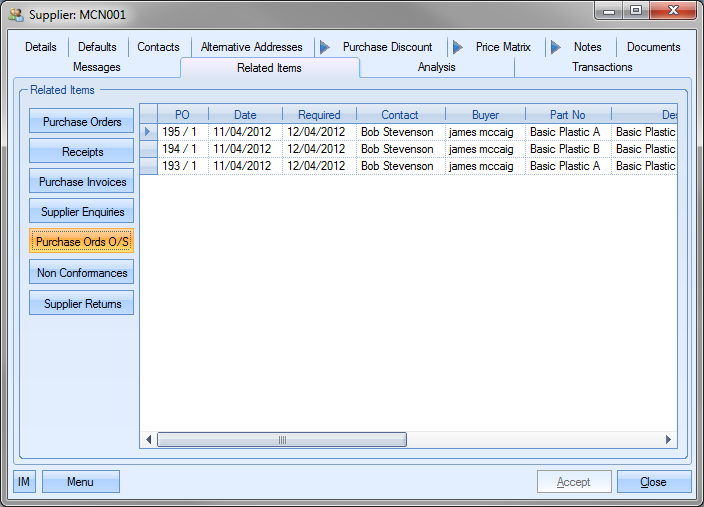Click the row selector arrow for PO 195
Image resolution: width=704 pixels, height=507 pixels.
tap(148, 132)
